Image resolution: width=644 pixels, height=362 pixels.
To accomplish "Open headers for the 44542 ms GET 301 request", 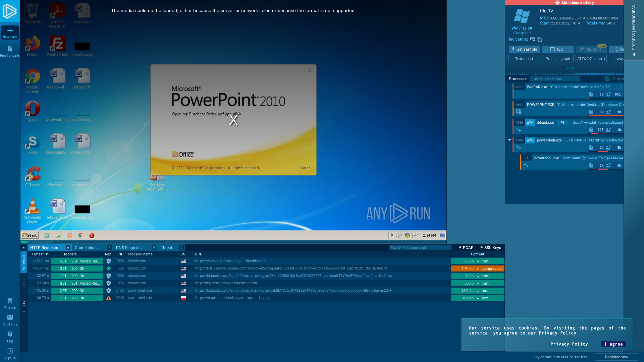I will click(77, 261).
